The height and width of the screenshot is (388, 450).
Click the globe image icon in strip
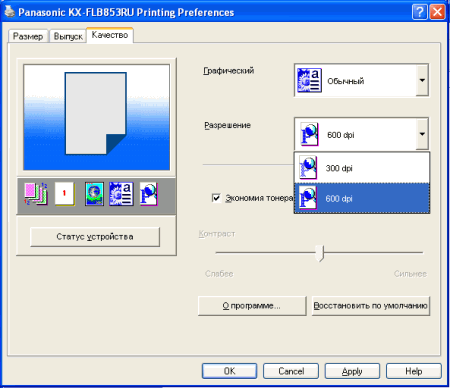coord(94,194)
